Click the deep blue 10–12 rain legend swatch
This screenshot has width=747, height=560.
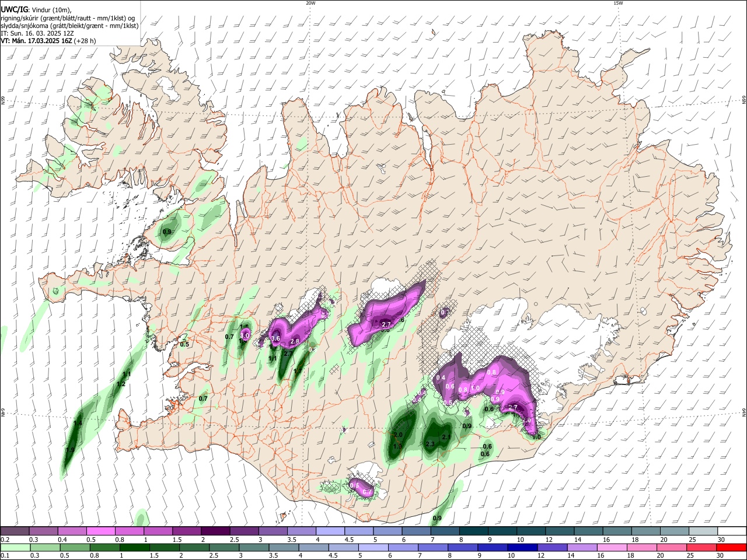[522, 547]
